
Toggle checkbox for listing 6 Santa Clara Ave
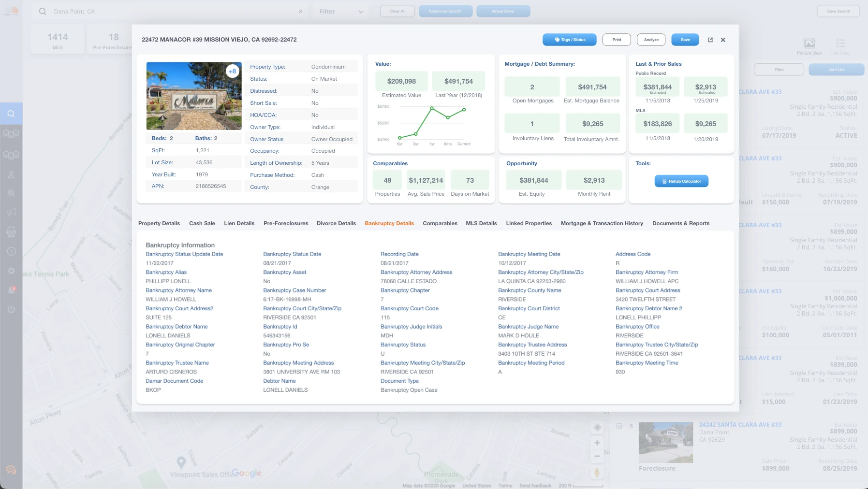tap(619, 426)
